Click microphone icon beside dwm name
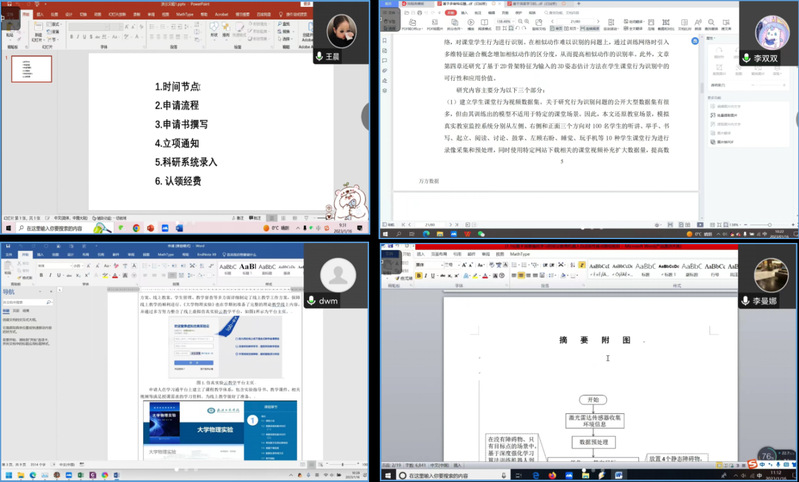 tap(312, 300)
